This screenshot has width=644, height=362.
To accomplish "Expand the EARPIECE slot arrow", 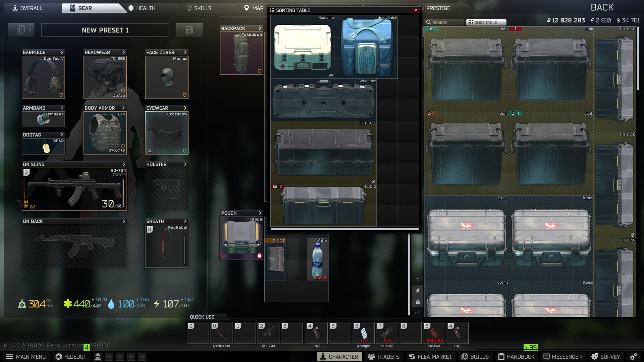I will click(x=62, y=52).
